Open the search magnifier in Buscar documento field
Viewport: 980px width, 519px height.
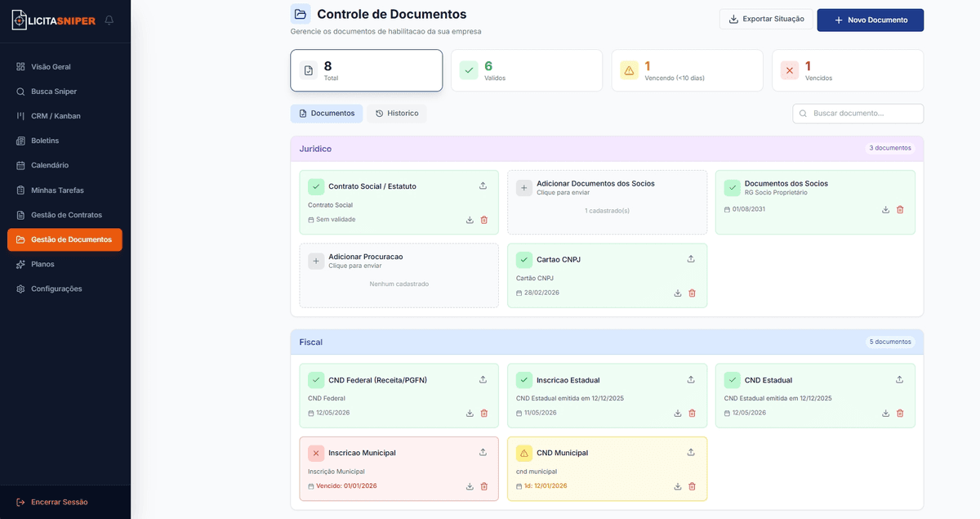(x=803, y=113)
